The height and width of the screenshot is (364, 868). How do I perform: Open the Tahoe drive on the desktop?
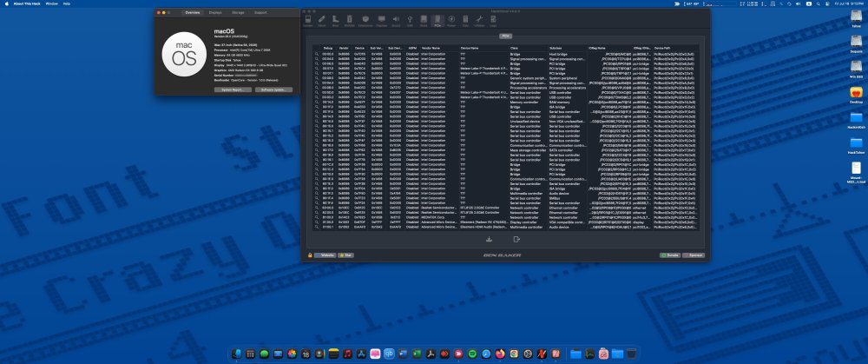pos(856,18)
